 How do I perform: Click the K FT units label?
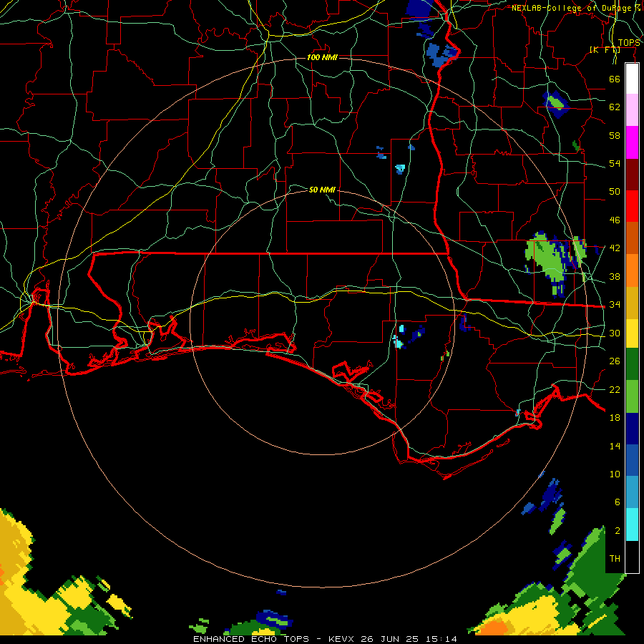605,49
